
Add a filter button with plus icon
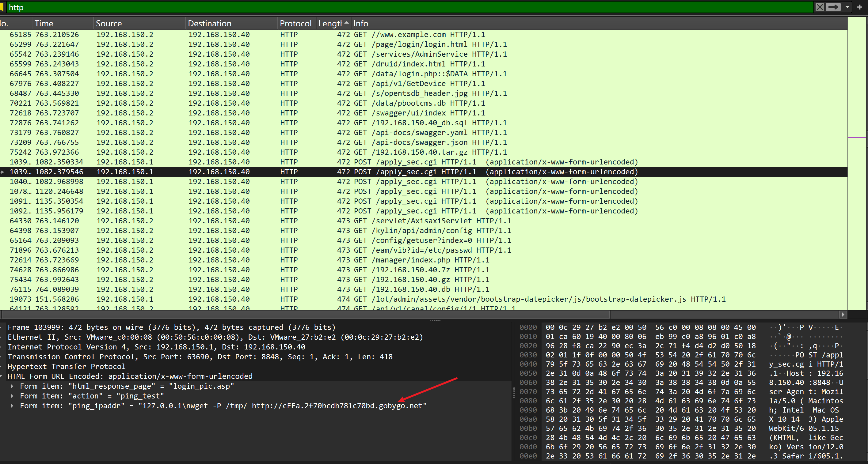point(860,7)
